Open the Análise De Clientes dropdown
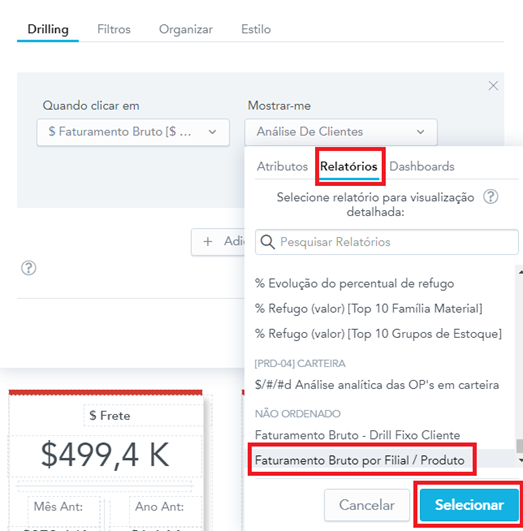 click(x=341, y=132)
